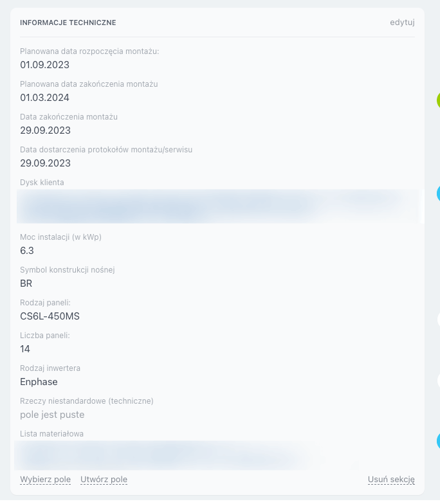The width and height of the screenshot is (440, 504).
Task: Click the Moc instalacji value 6.3
Action: click(x=27, y=251)
